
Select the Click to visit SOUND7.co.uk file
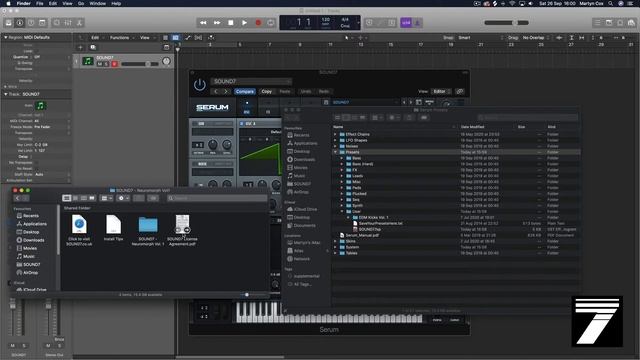(79, 230)
